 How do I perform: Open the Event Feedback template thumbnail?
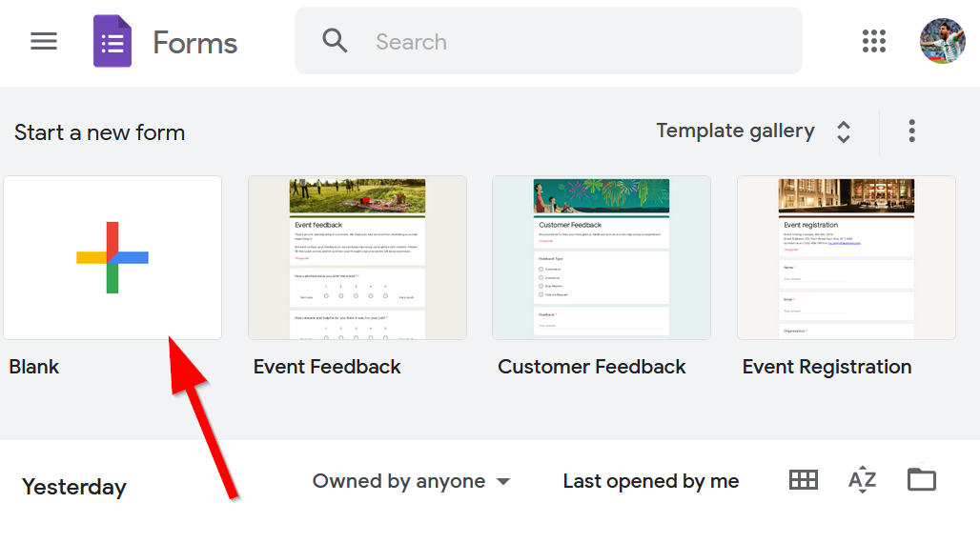click(x=357, y=257)
